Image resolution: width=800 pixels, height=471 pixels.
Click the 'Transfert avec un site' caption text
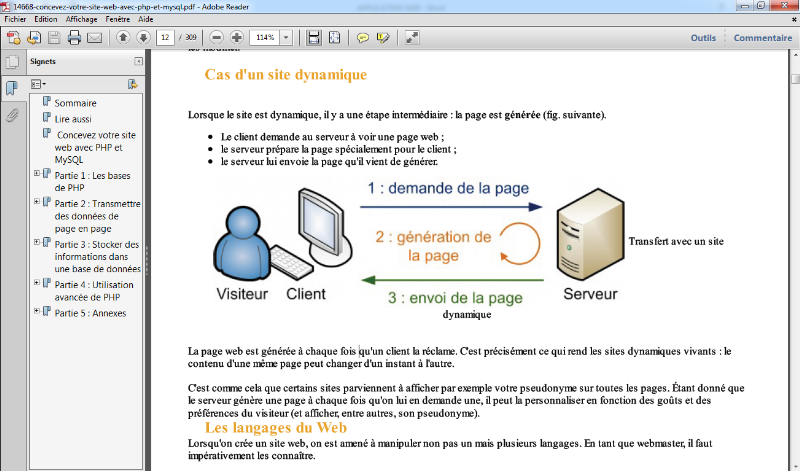[676, 241]
